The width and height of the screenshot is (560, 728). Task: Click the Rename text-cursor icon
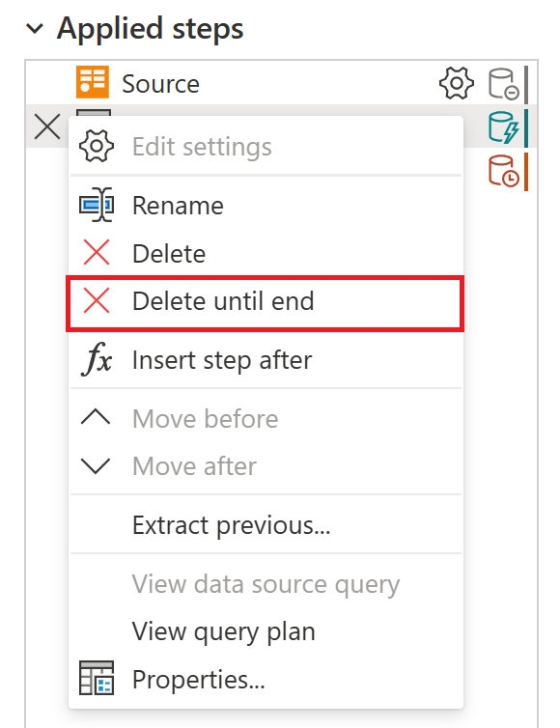[x=97, y=205]
